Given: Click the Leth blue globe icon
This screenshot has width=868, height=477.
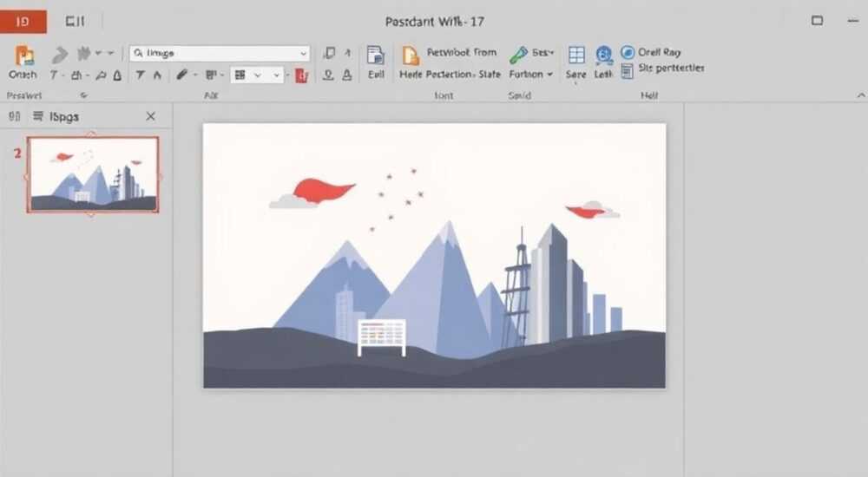Looking at the screenshot, I should 604,56.
